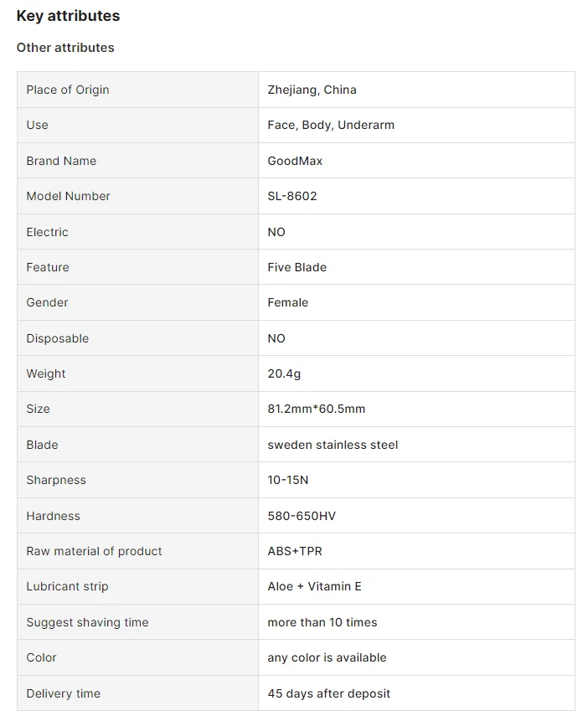Click the Female gender value
Screen dimensions: 588x711
coord(288,303)
